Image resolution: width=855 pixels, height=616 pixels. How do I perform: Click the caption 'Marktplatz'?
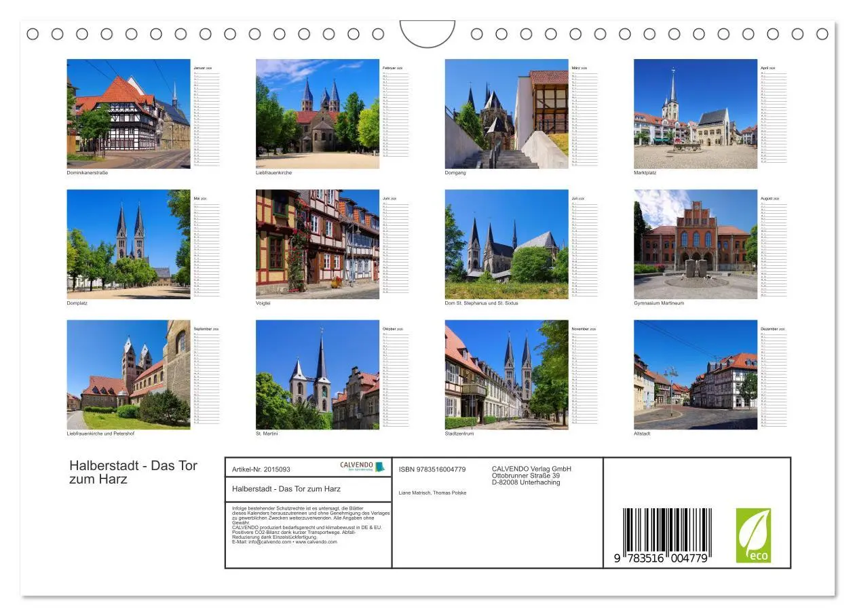point(645,173)
